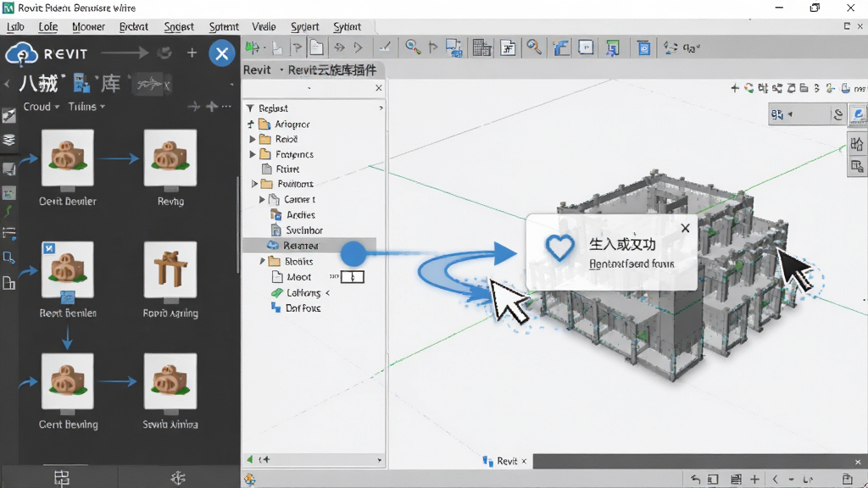Click the input box next to Mıeot
Screen dimensions: 868x488
(x=353, y=277)
